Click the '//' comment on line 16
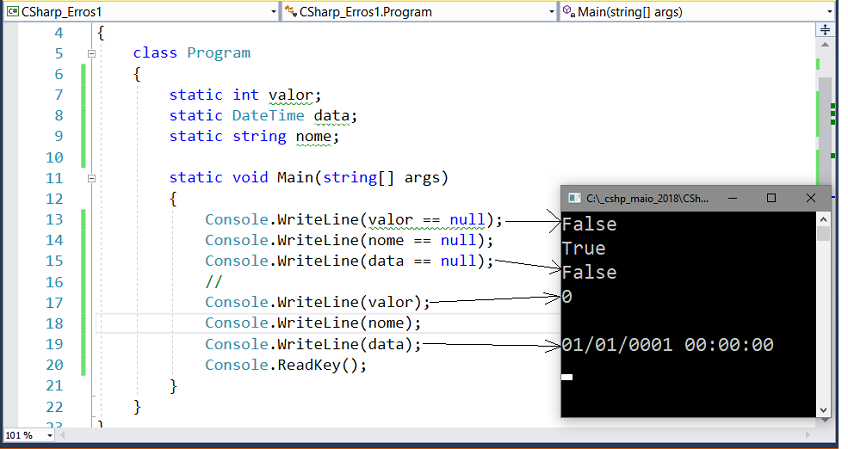This screenshot has width=848, height=449. click(214, 282)
